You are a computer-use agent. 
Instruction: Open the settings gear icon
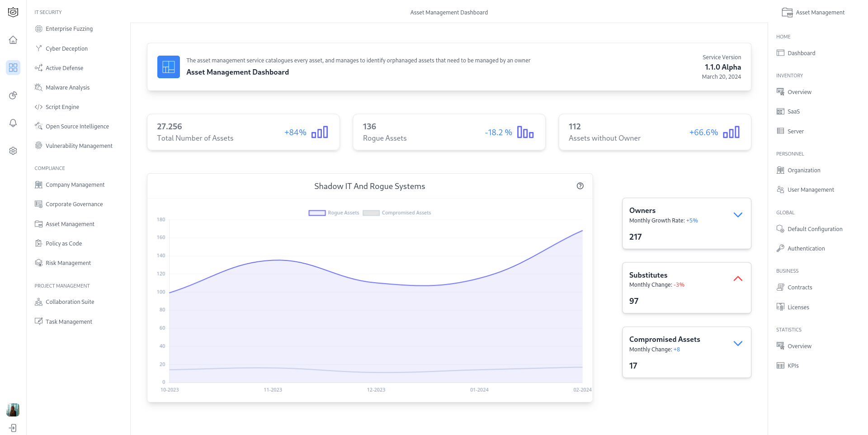(x=13, y=151)
